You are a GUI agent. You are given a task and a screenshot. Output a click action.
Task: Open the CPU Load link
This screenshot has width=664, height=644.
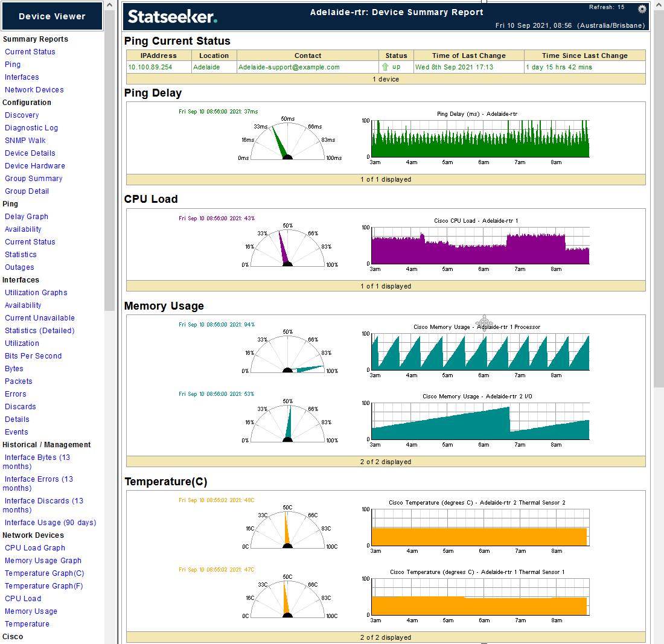click(24, 599)
